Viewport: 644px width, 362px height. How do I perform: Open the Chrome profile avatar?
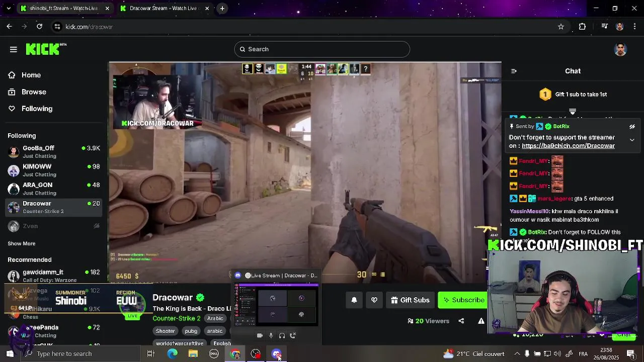coord(620,27)
